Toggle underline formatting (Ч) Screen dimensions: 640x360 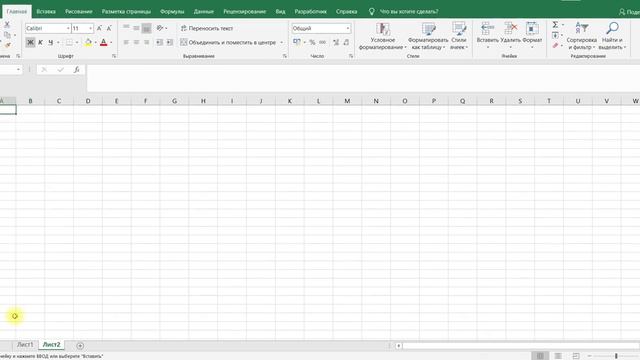pos(51,42)
